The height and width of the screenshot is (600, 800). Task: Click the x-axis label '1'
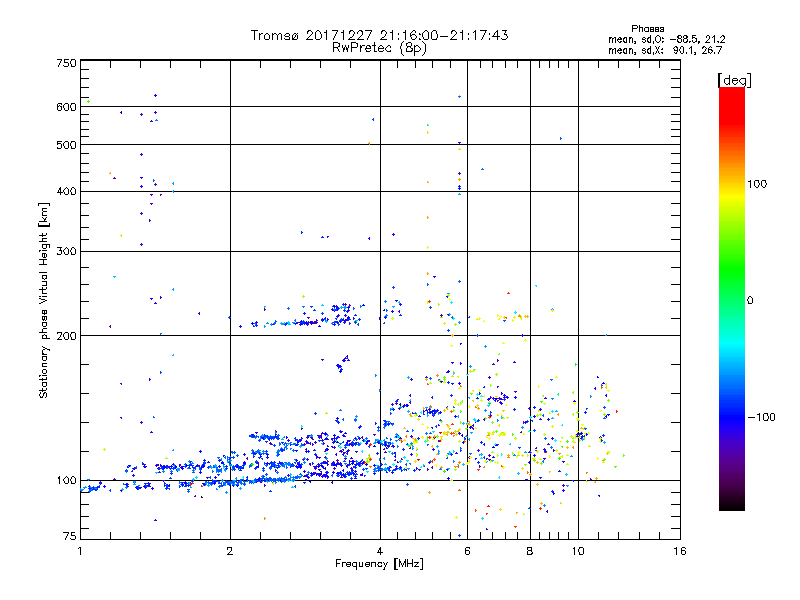pyautogui.click(x=80, y=551)
